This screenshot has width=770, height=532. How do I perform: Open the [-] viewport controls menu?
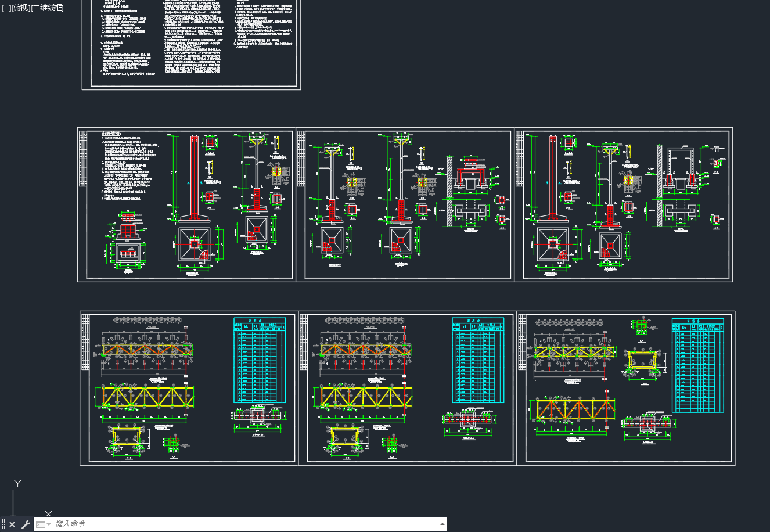click(x=6, y=8)
